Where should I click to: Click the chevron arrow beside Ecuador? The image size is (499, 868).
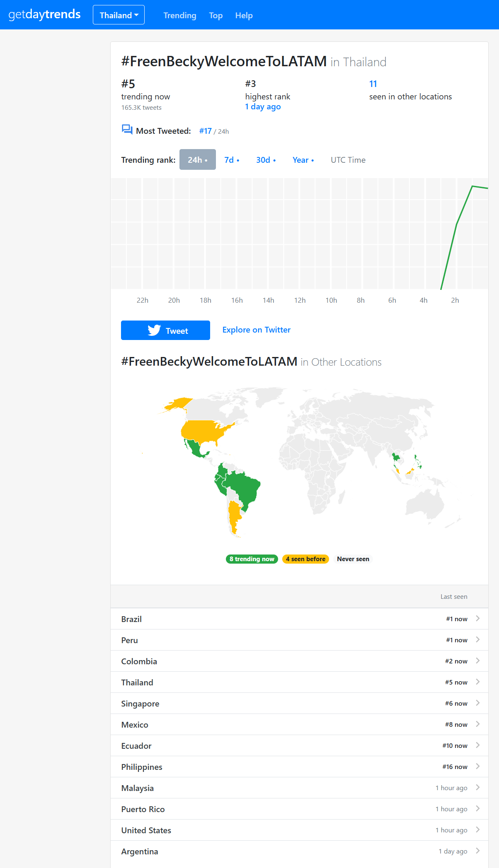(x=477, y=745)
